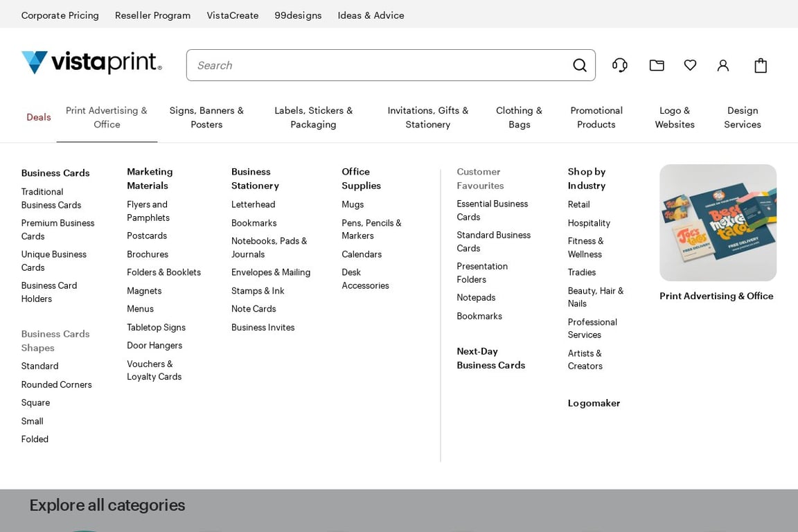Open Pens, Pencils & Markers
Image resolution: width=798 pixels, height=532 pixels.
(371, 229)
